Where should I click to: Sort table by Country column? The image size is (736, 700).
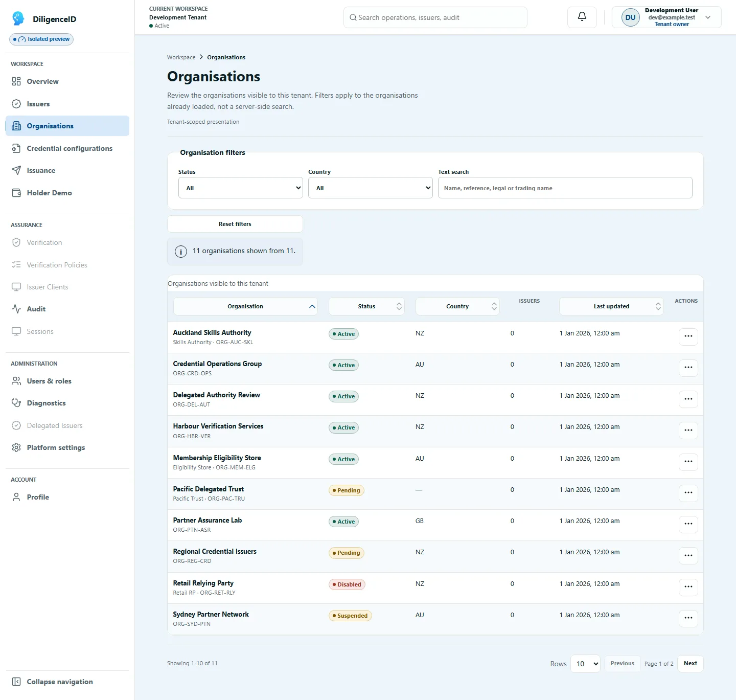[457, 306]
